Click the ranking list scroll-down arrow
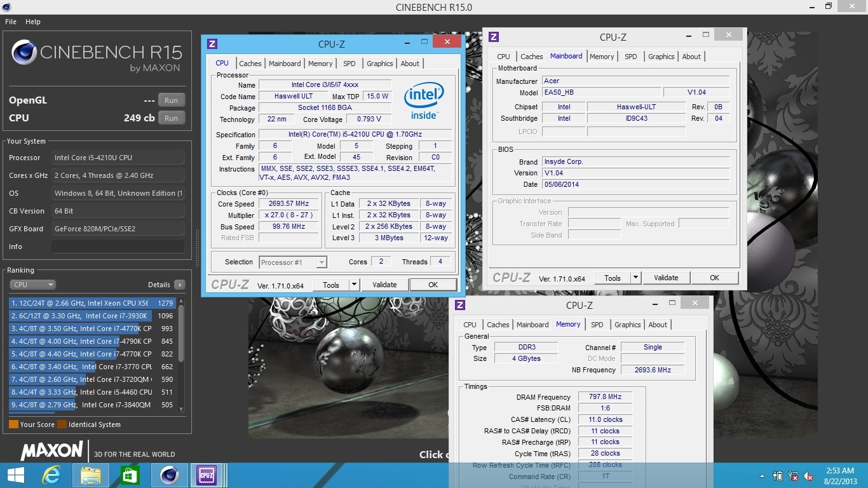The image size is (868, 488). coord(181,409)
